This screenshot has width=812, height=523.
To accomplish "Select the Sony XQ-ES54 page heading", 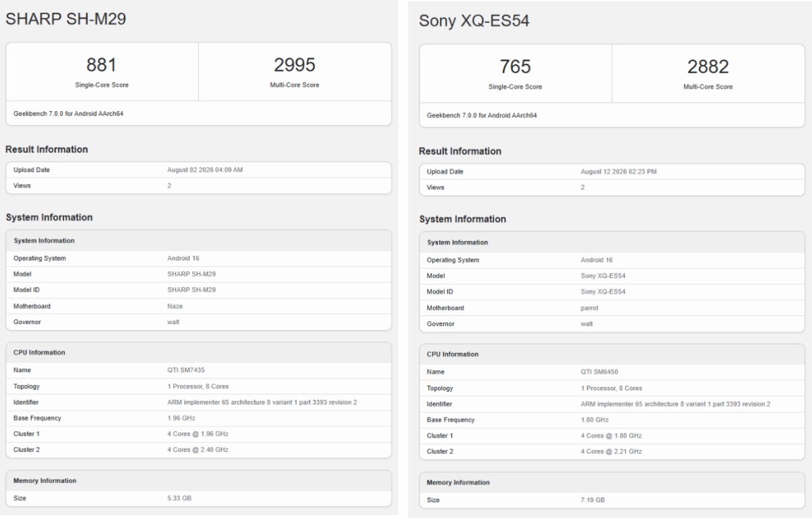I will click(x=474, y=21).
